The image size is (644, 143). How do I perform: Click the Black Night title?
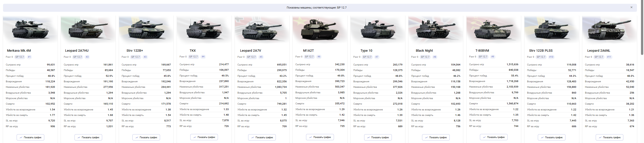pos(424,51)
